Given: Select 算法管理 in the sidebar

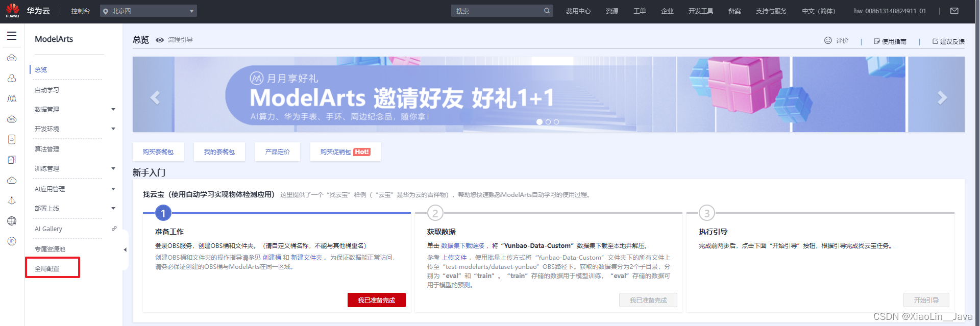Looking at the screenshot, I should tap(47, 149).
